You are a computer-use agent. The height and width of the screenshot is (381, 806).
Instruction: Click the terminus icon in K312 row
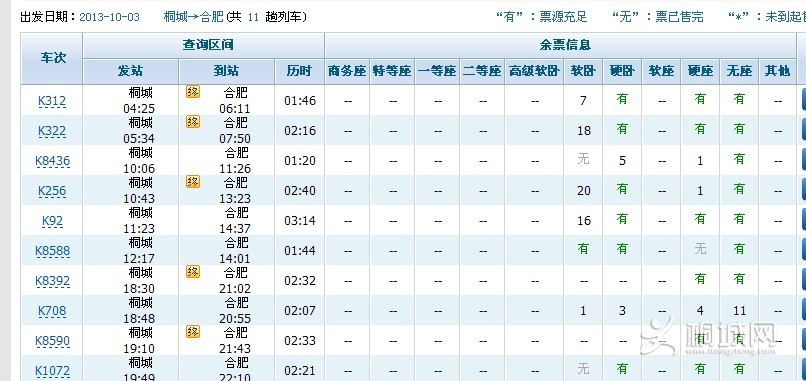pyautogui.click(x=193, y=92)
